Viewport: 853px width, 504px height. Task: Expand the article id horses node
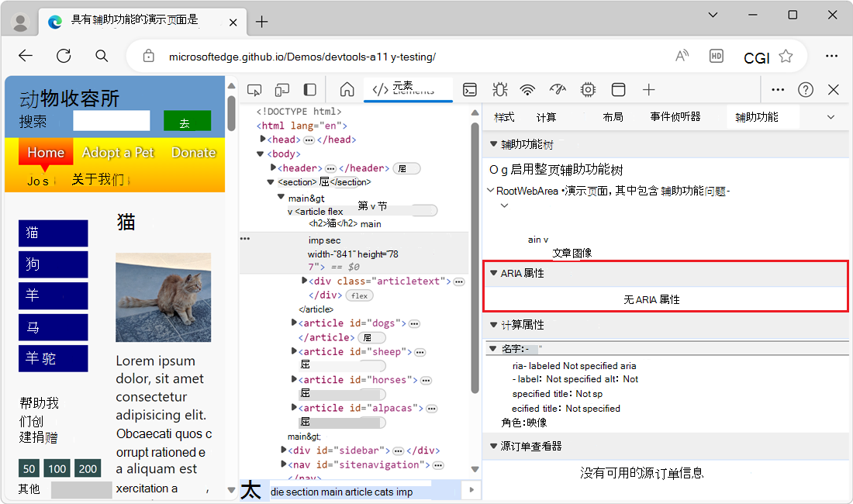[x=294, y=379]
